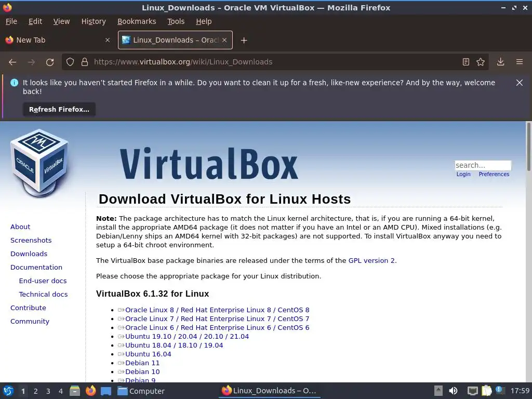
Task: Click the taskbar clock showing 17:59
Action: tap(520, 391)
